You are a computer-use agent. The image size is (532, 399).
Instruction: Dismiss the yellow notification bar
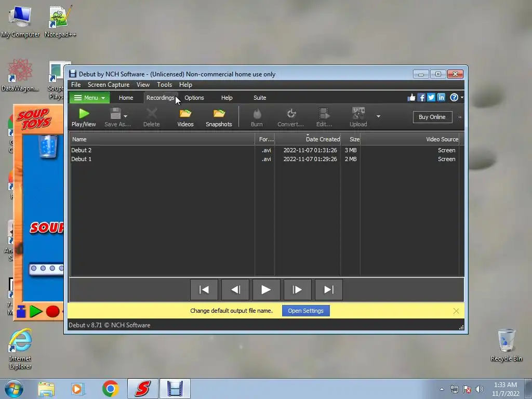coord(456,311)
